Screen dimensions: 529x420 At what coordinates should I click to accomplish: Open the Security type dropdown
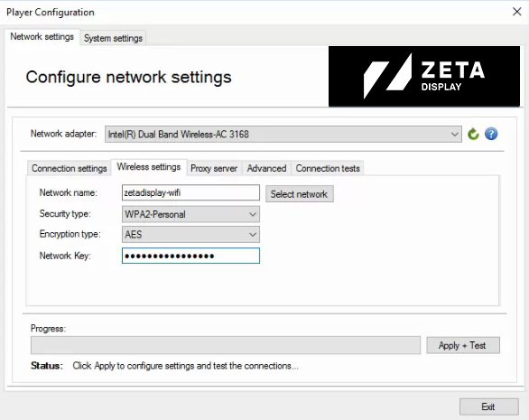tap(190, 214)
